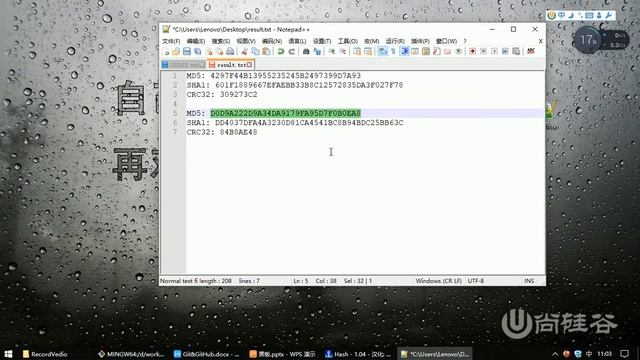Open the Windows Start menu
Image resolution: width=640 pixels, height=360 pixels.
click(x=8, y=354)
